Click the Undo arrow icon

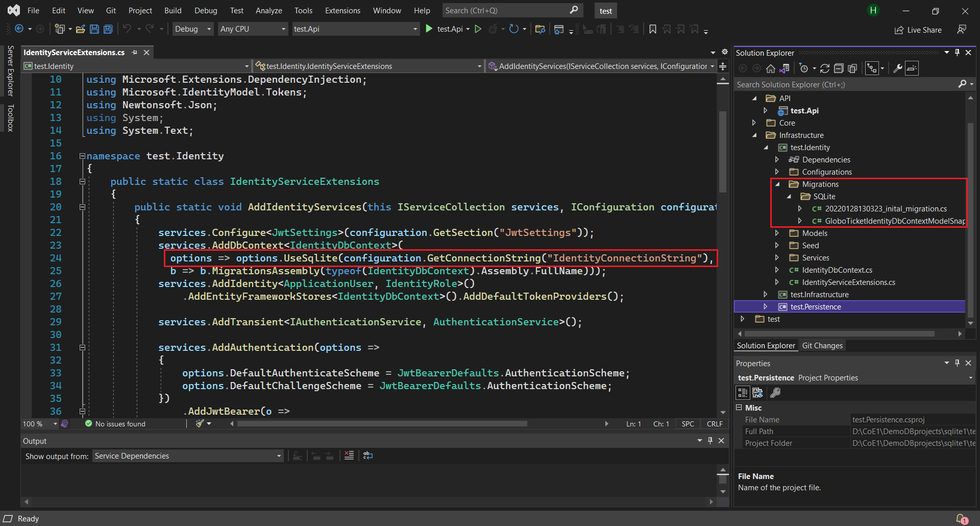click(127, 29)
